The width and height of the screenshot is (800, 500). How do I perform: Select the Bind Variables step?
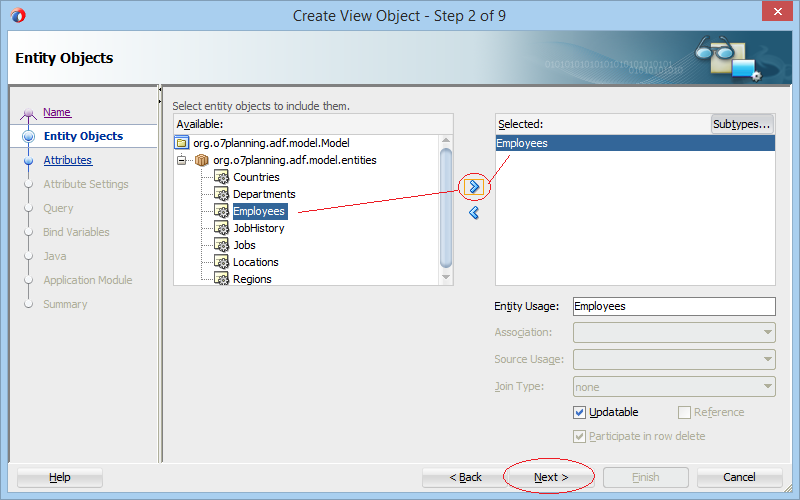(x=76, y=232)
